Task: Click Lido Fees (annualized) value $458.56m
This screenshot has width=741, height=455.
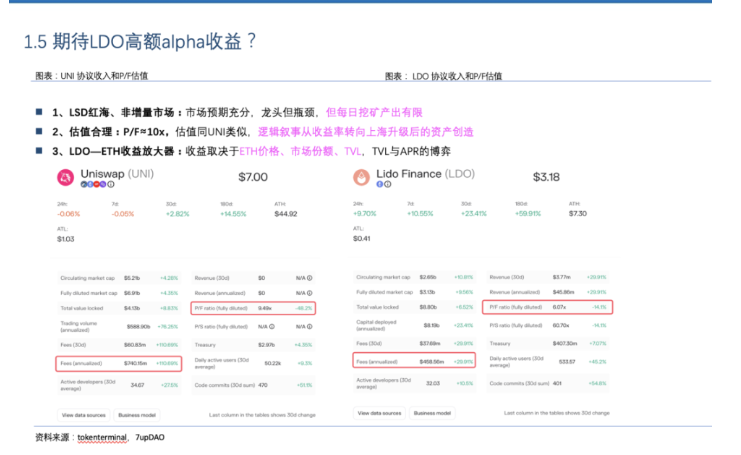Action: (432, 361)
